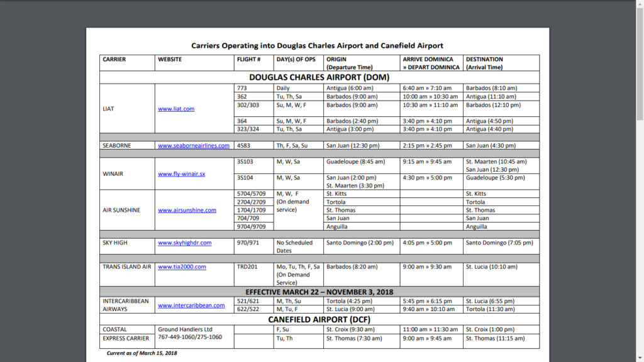The height and width of the screenshot is (362, 644).
Task: Click the 4:05 pm » 5:00 pm time cell
Action: pyautogui.click(x=431, y=246)
